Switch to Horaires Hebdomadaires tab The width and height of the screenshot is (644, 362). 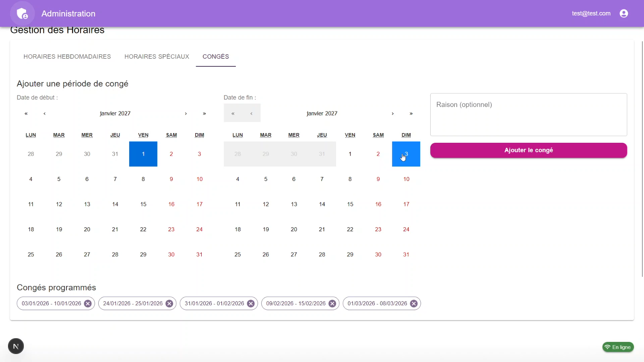tap(67, 57)
